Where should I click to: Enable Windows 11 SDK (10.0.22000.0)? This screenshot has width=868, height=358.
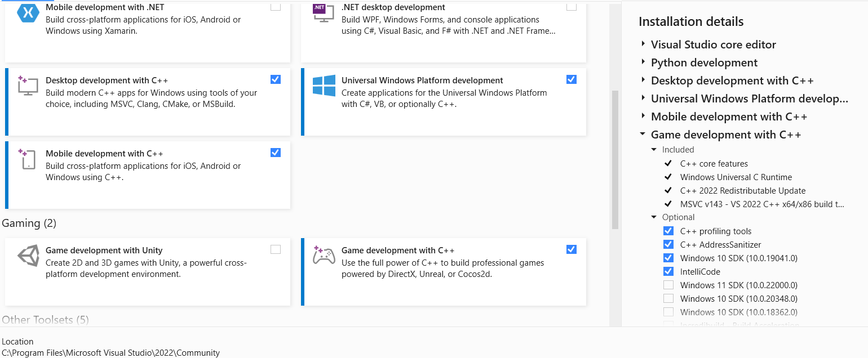coord(668,285)
